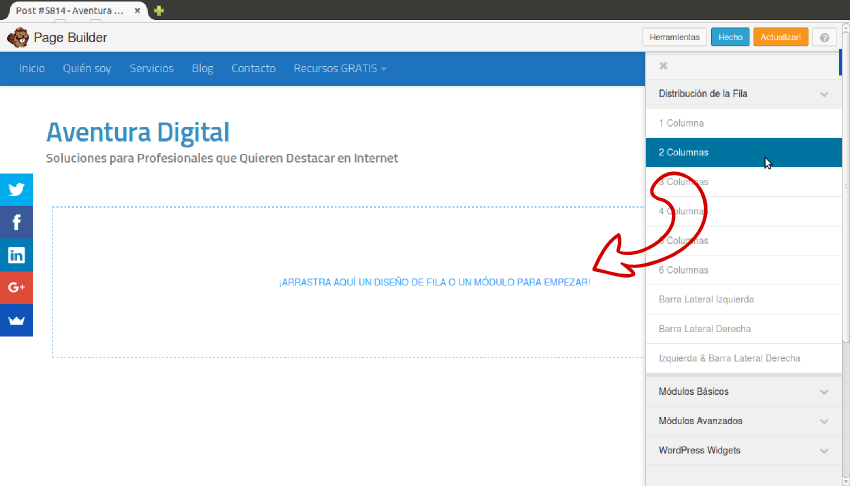Image resolution: width=850 pixels, height=486 pixels.
Task: Click the crown icon in social sidebar
Action: click(x=16, y=320)
